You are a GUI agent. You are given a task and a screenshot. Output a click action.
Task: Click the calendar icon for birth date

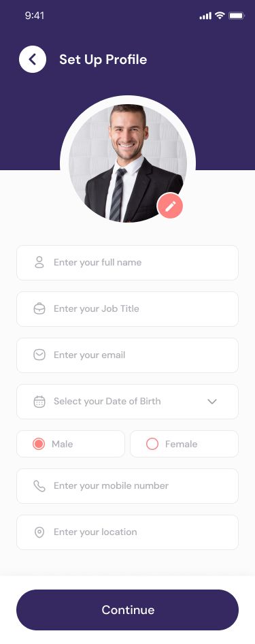[39, 401]
